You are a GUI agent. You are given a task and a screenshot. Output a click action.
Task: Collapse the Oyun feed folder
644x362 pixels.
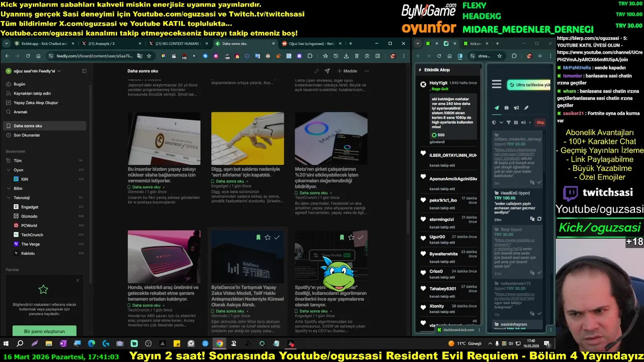pos(9,170)
